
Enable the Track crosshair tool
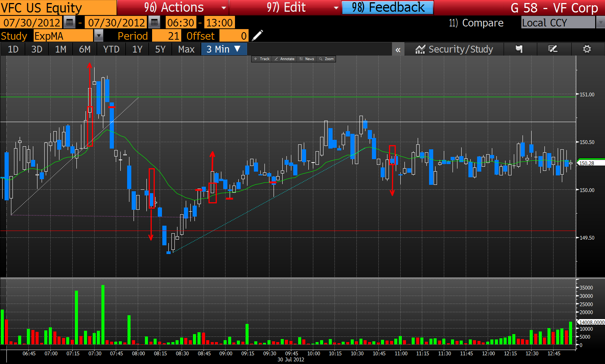coord(262,59)
